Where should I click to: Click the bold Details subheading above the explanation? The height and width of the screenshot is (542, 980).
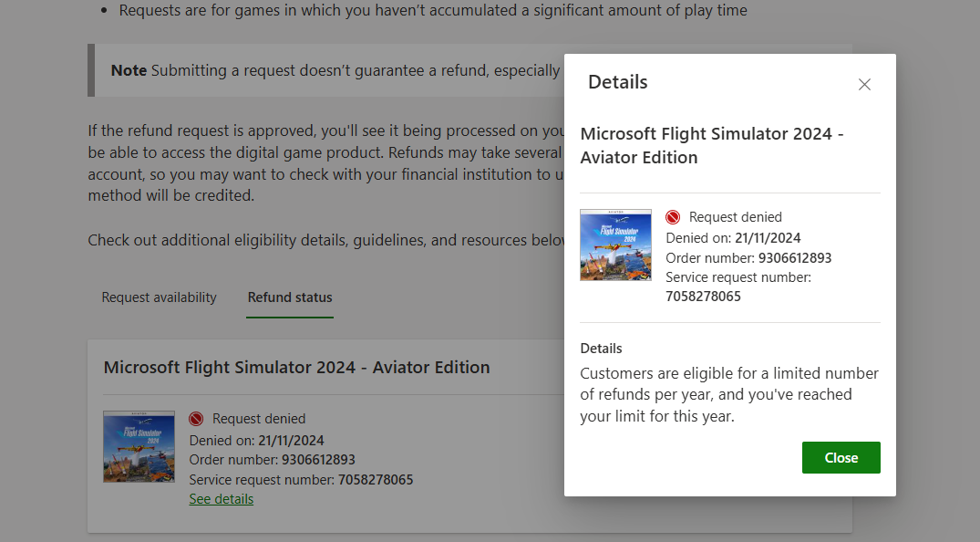click(602, 348)
